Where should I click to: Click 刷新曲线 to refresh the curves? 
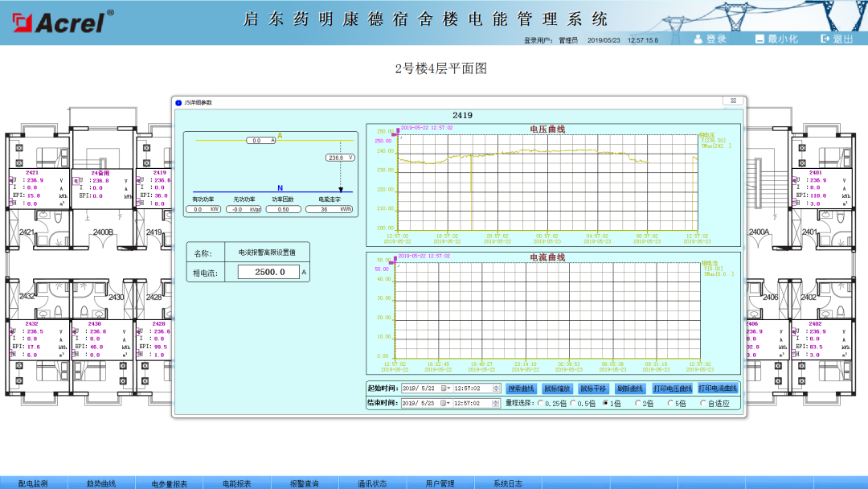[x=632, y=388]
